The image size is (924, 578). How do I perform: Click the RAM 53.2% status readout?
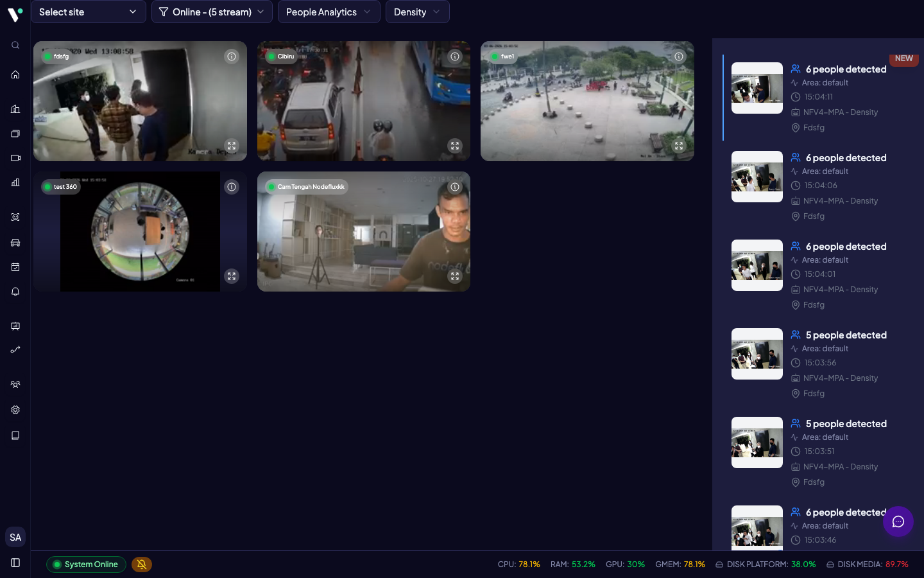[573, 565]
